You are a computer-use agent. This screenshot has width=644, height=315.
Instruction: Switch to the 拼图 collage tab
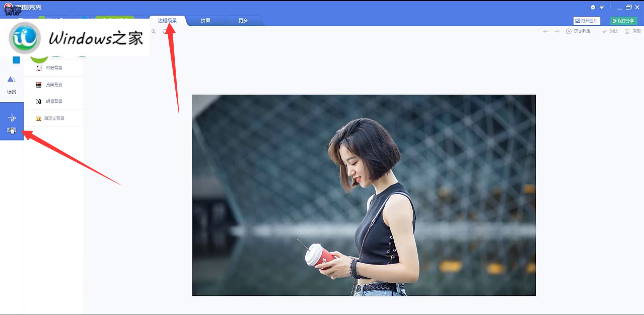(205, 21)
